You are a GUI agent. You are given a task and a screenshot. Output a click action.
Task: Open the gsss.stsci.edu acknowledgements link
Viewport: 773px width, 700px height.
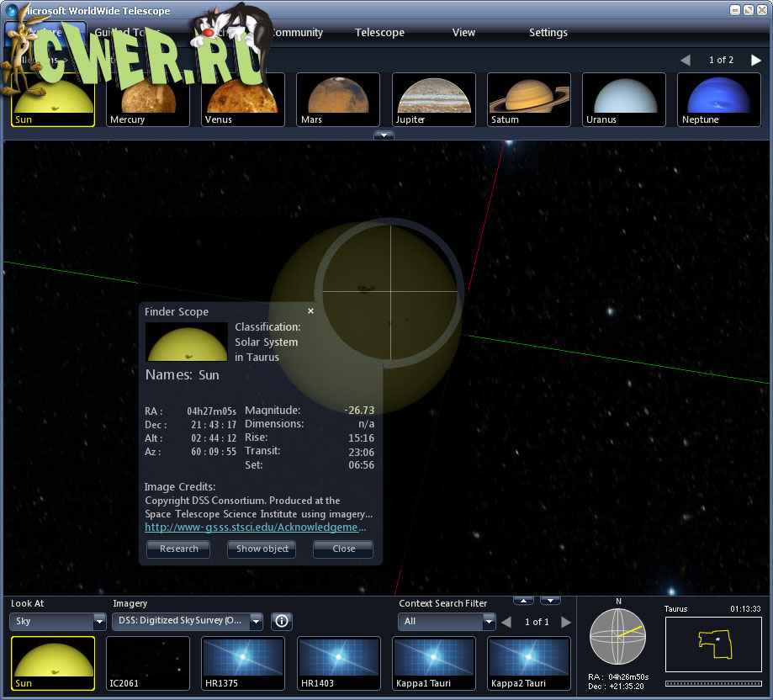[255, 528]
